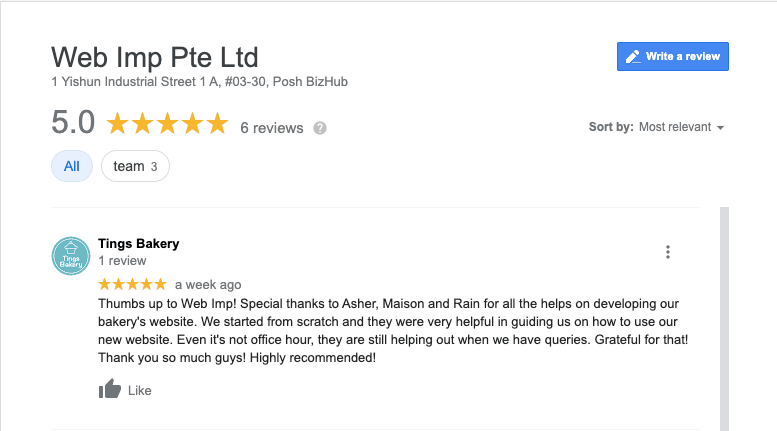The image size is (777, 431).
Task: Click the reviews list vertical scrollbar
Action: point(724,319)
